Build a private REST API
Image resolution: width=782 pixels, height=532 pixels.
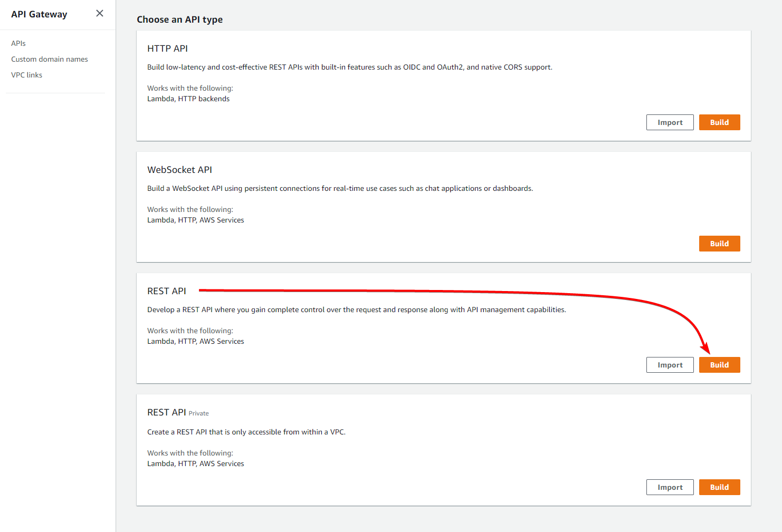(x=719, y=487)
